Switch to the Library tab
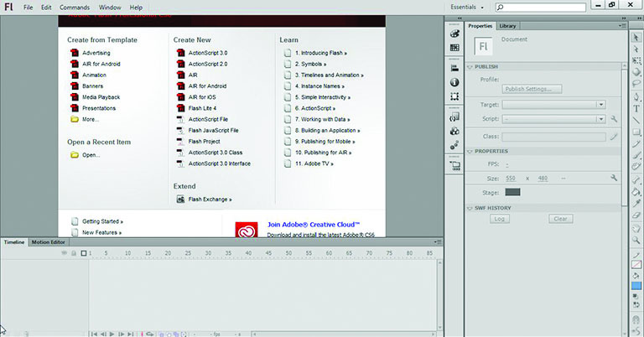 pos(507,26)
